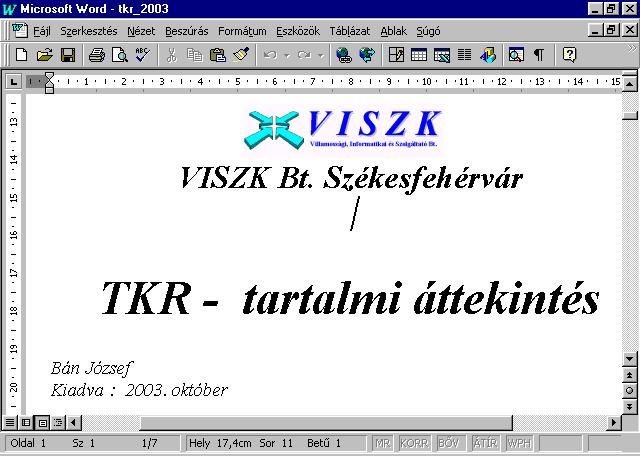Select the VISZK logo image
The width and height of the screenshot is (640, 456).
click(x=343, y=130)
